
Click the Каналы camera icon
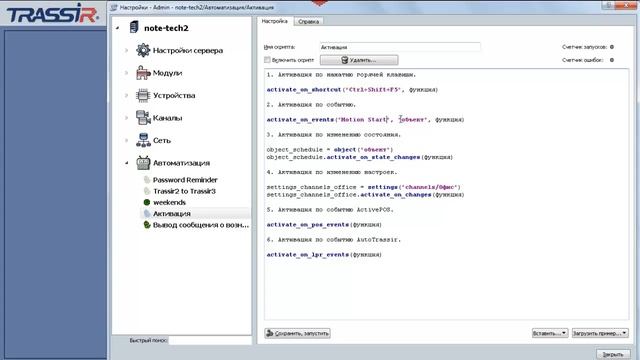(143, 118)
